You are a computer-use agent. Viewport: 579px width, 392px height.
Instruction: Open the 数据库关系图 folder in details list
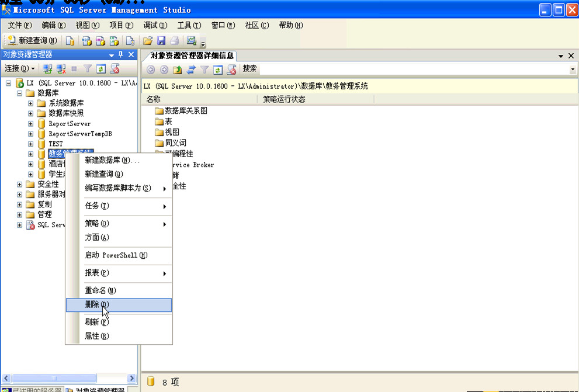[x=181, y=111]
